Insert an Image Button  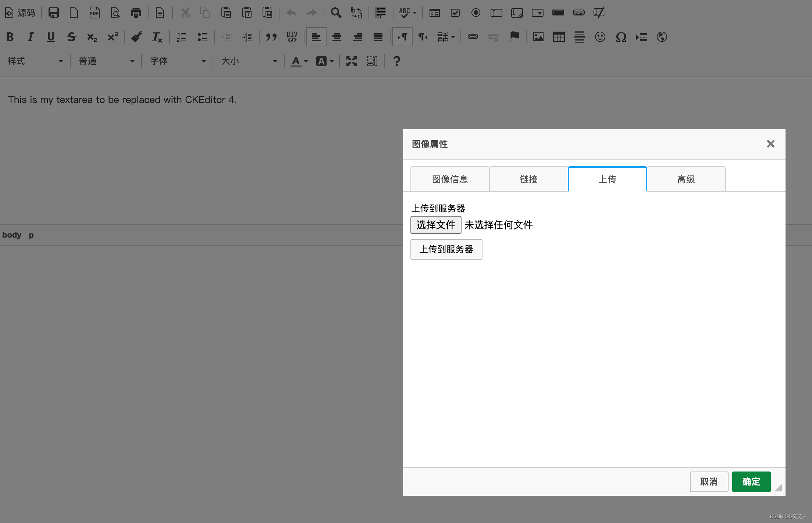tap(579, 13)
